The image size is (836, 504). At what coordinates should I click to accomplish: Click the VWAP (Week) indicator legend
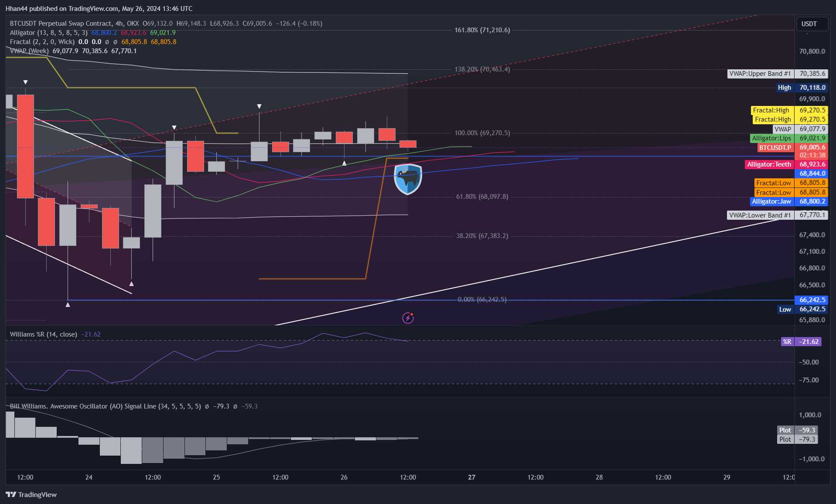(x=29, y=51)
